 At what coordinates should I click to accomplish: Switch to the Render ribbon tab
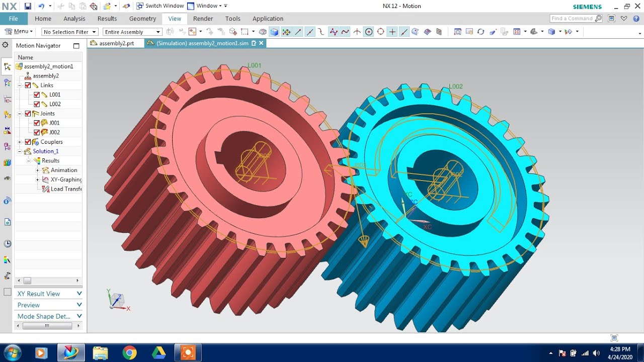tap(203, 19)
